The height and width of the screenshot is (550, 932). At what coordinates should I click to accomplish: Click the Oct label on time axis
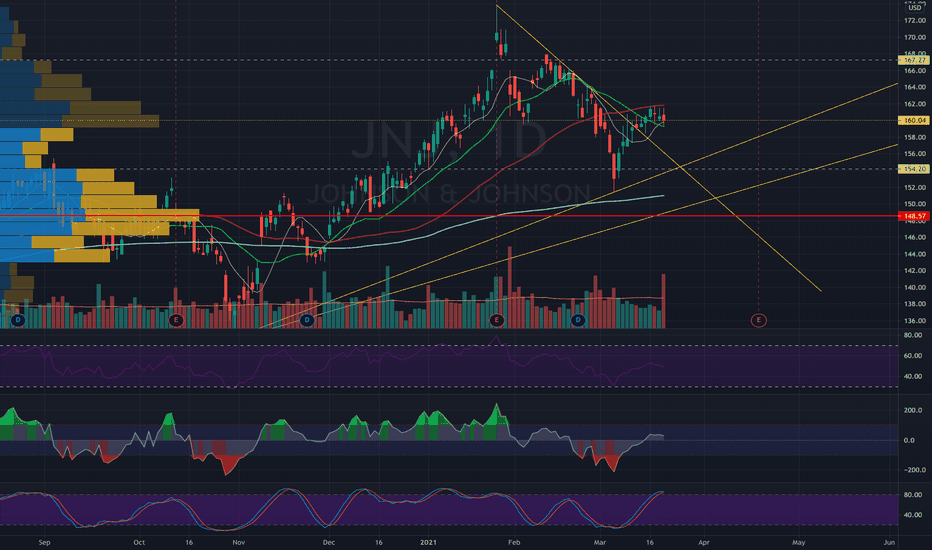(x=139, y=542)
